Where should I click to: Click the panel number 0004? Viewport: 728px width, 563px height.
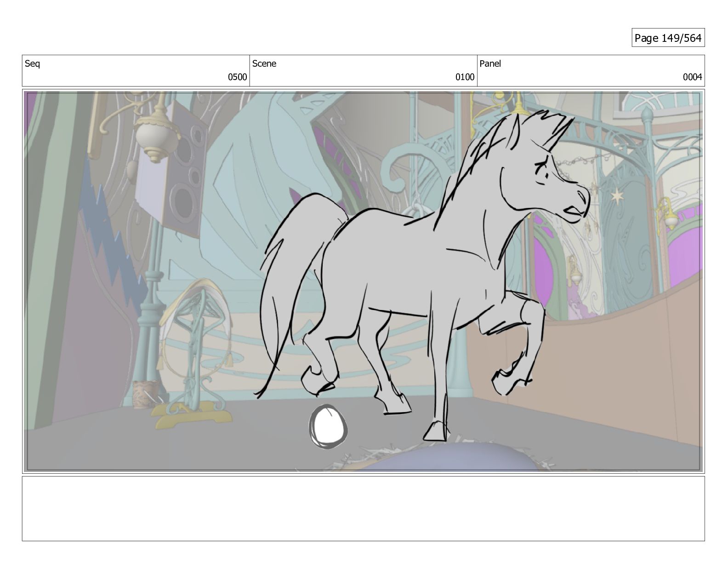tap(692, 77)
